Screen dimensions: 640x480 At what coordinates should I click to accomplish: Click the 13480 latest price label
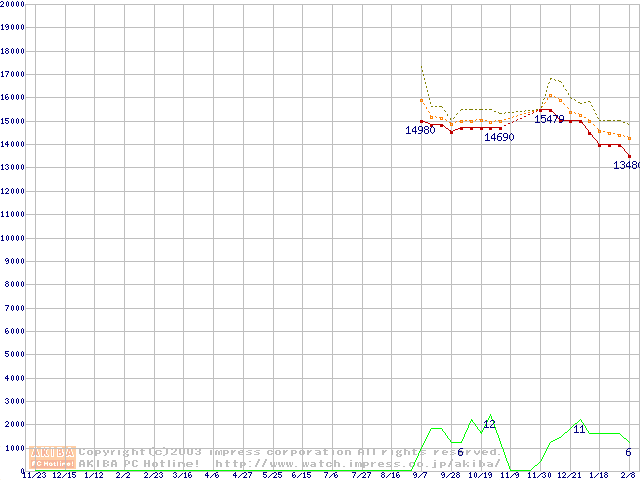pyautogui.click(x=626, y=165)
